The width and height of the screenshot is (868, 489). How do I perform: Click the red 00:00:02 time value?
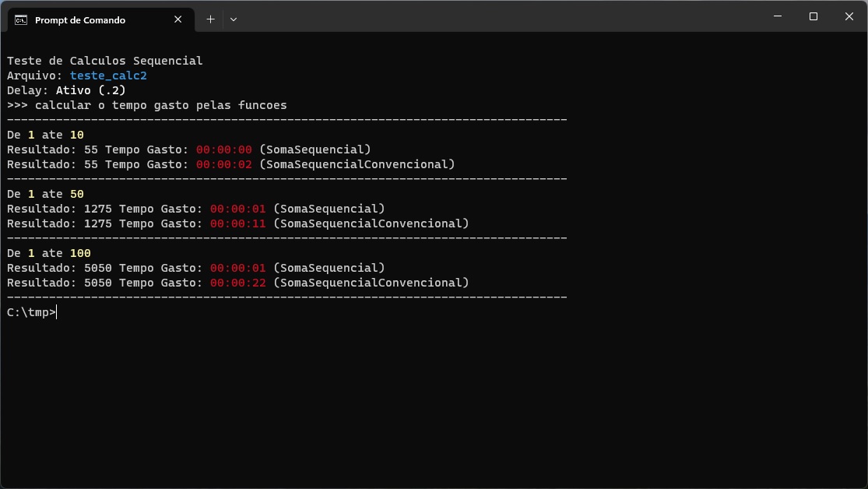click(223, 164)
